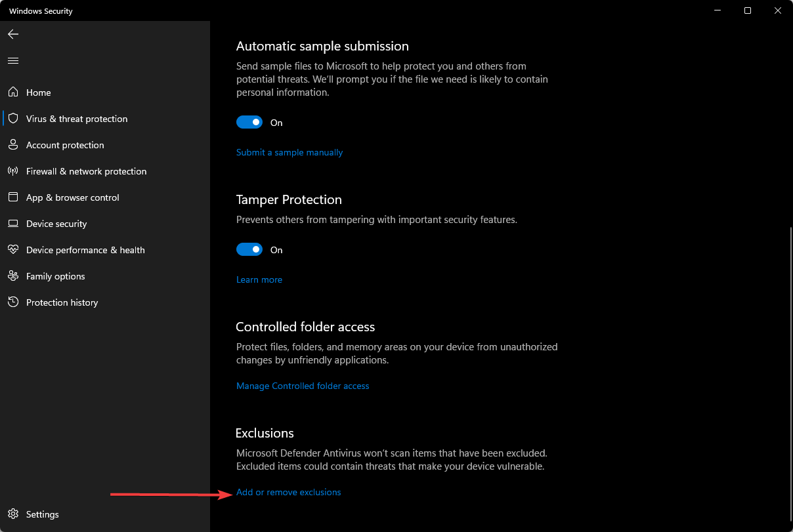Open Add or remove exclusions link
This screenshot has height=532, width=793.
click(289, 492)
